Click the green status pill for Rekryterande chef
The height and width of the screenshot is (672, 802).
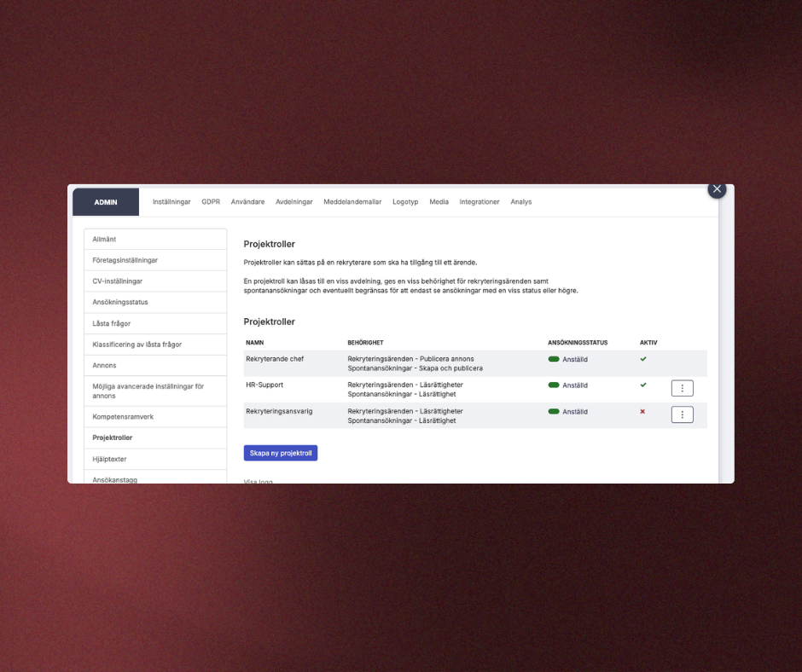(554, 359)
